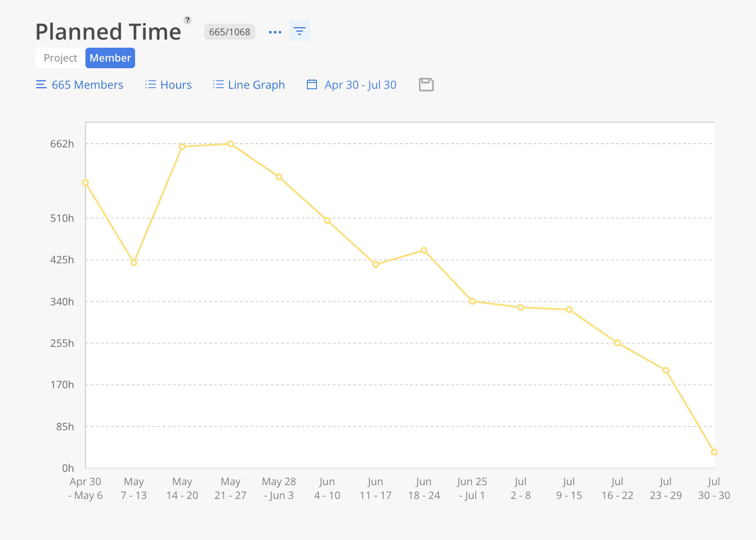Click the list icon next to Line Graph
The height and width of the screenshot is (540, 756).
pyautogui.click(x=218, y=84)
